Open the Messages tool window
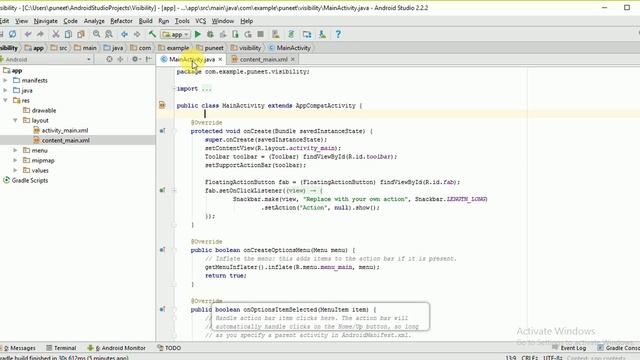 point(19,348)
